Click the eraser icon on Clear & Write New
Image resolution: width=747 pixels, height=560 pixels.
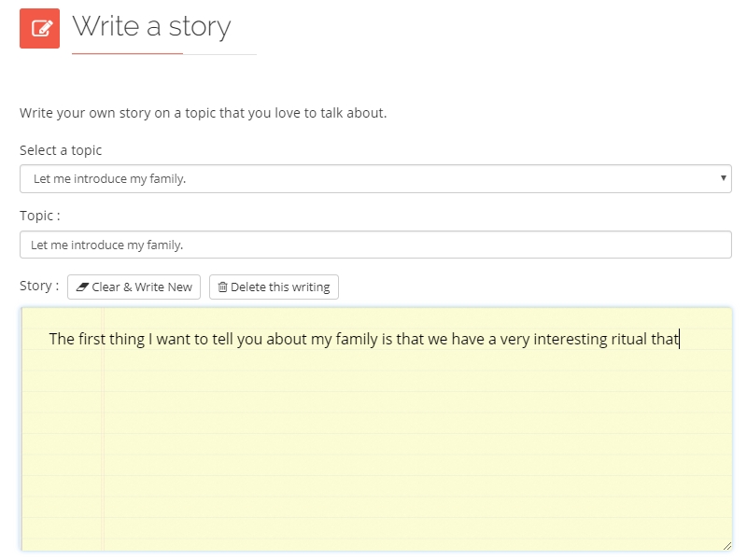82,287
